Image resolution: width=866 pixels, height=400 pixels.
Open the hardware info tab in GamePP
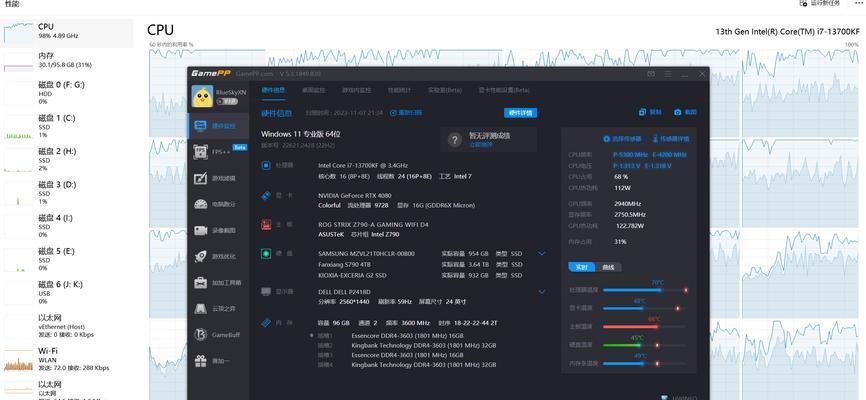click(x=273, y=90)
